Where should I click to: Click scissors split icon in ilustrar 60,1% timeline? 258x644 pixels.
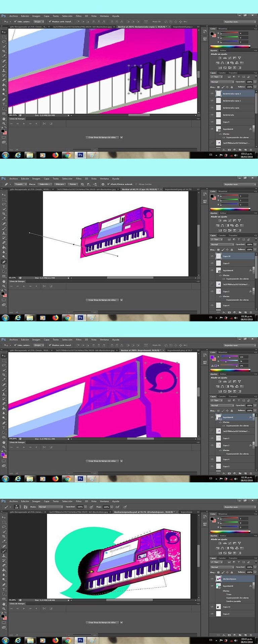tap(44, 286)
